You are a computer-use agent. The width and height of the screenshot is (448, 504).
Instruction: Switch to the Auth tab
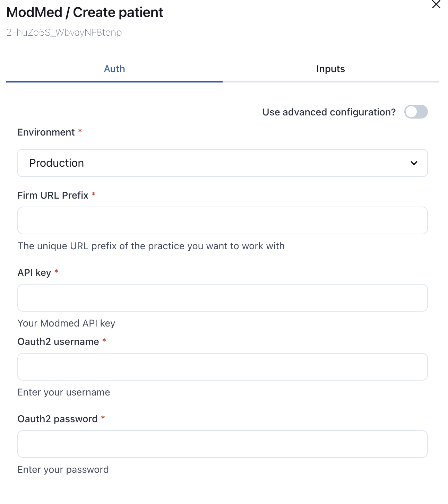pos(114,69)
